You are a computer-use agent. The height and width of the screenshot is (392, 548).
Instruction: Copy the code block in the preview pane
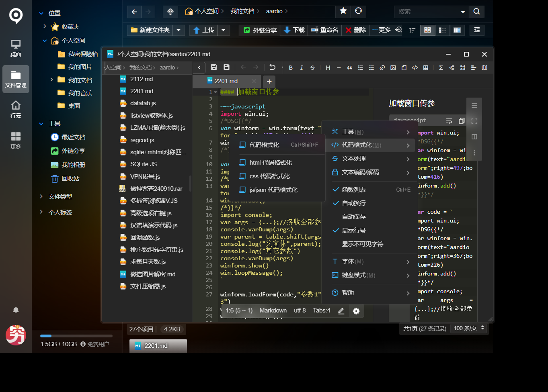point(462,121)
